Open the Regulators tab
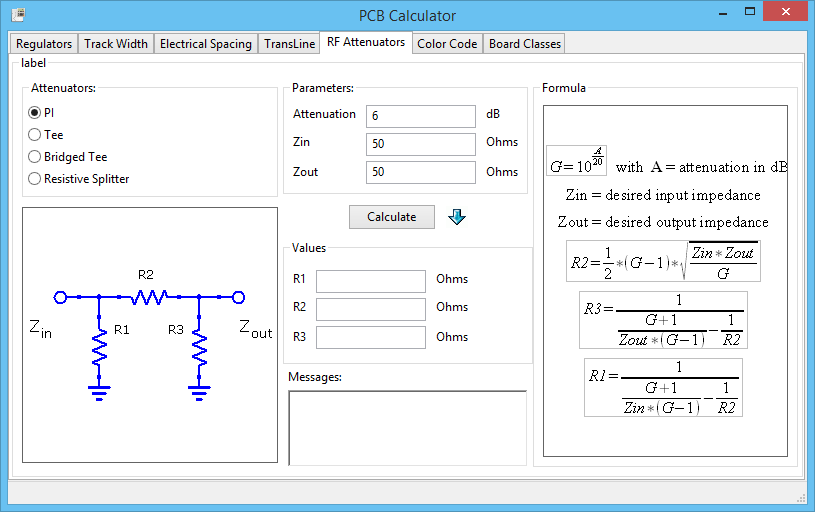This screenshot has height=512, width=815. (x=44, y=44)
